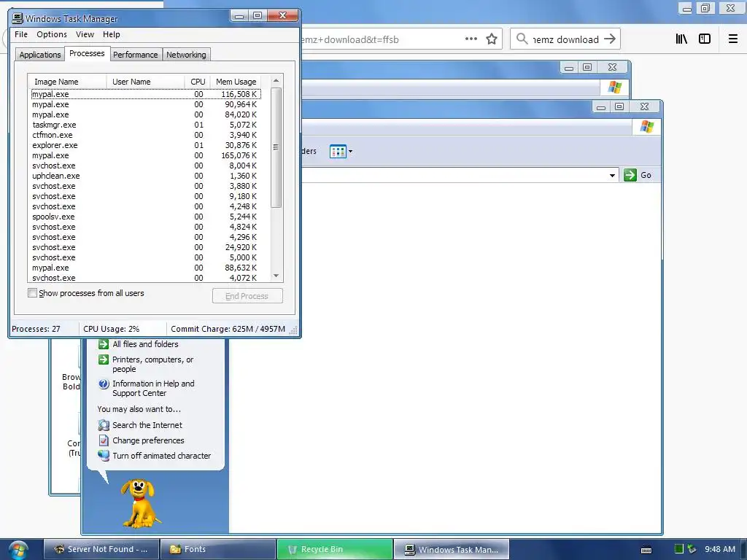This screenshot has width=747, height=560.
Task: Open the Help menu in Task Manager
Action: coord(112,34)
